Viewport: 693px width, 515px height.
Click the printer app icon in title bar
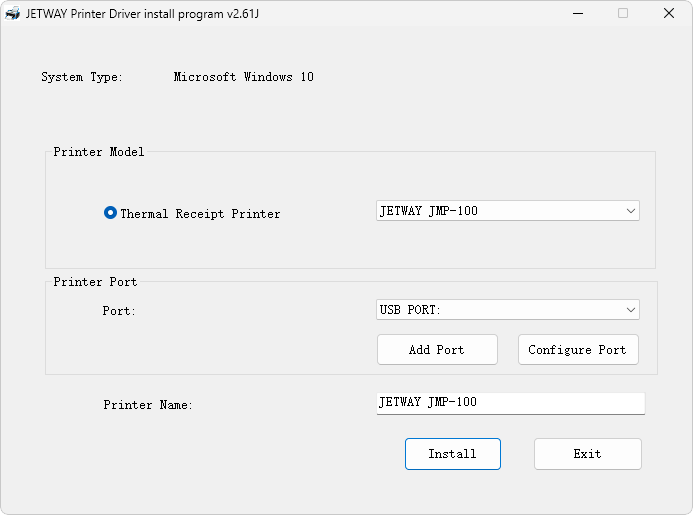[12, 13]
